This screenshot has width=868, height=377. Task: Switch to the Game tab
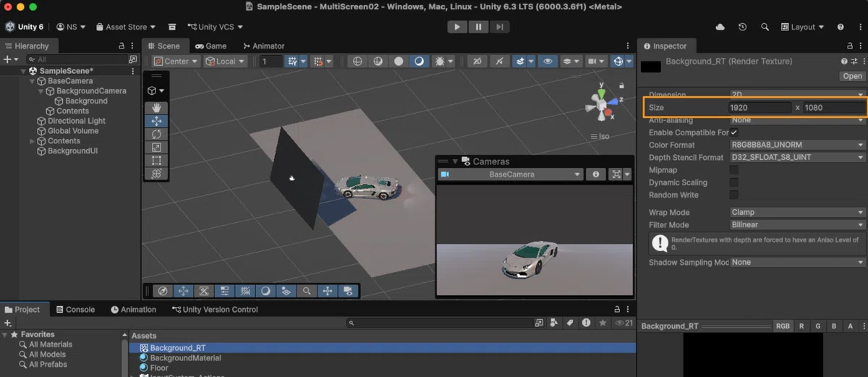(210, 46)
